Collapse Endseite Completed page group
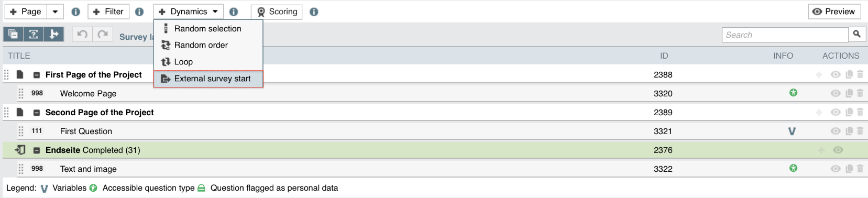This screenshot has height=198, width=868. click(x=37, y=150)
